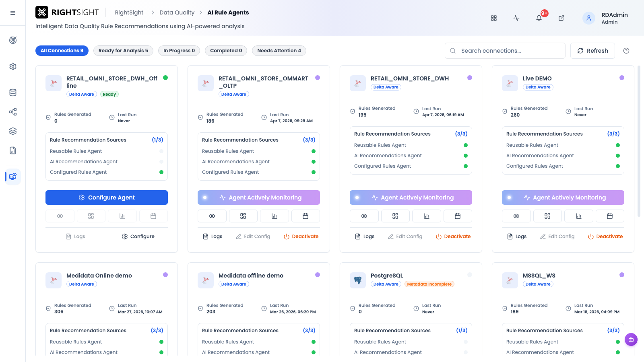Open Logs on Live DEMO card
Screen dimensions: 644x362
coord(517,237)
